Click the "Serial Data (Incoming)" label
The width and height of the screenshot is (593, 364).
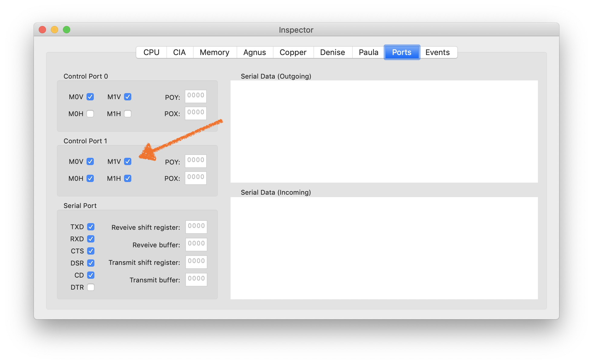[x=276, y=192]
